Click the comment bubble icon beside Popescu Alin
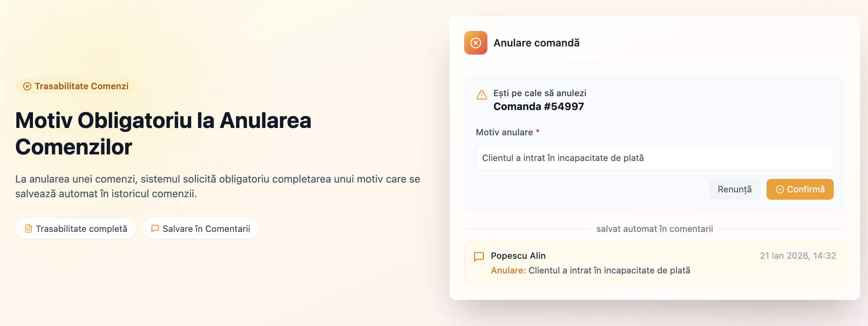This screenshot has height=326, width=868. [479, 256]
